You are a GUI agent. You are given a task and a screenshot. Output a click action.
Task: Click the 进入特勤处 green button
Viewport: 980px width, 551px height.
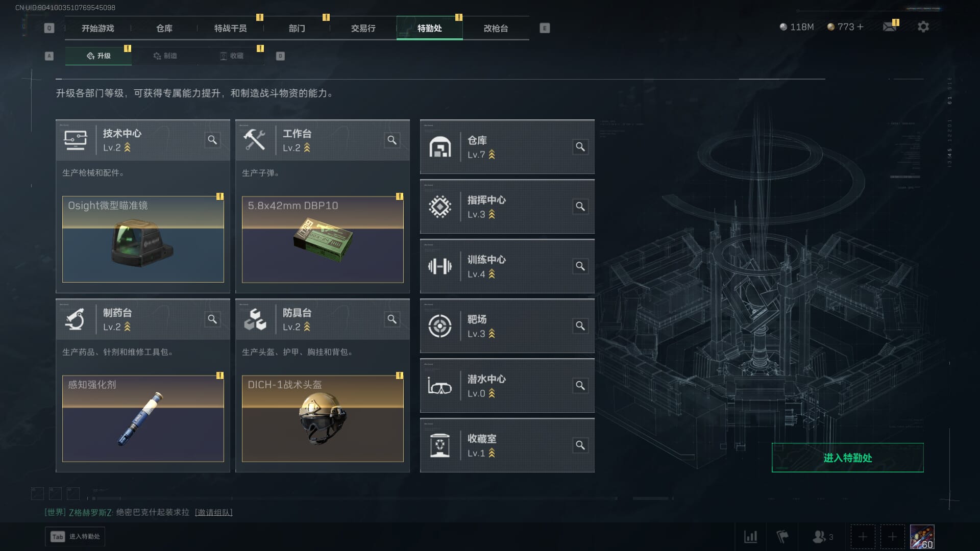pos(847,458)
